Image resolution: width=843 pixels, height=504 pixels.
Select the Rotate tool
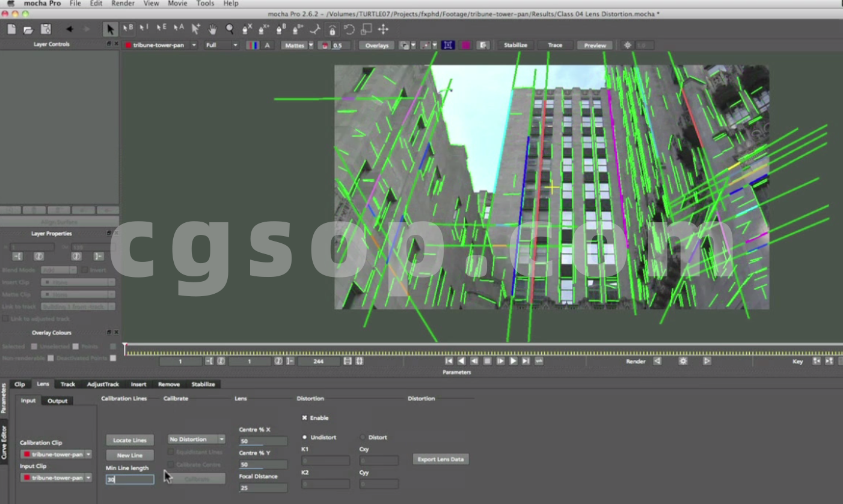click(x=349, y=29)
